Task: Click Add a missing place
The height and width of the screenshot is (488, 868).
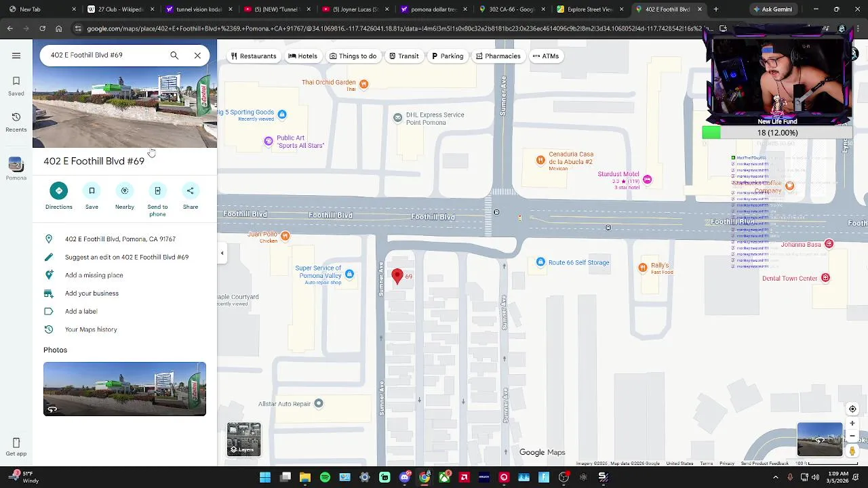Action: click(125, 275)
